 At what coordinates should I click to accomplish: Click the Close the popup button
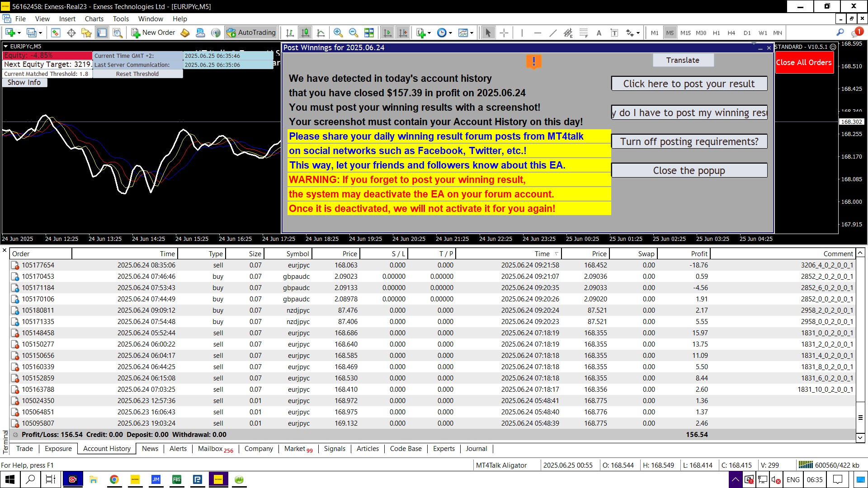[689, 170]
